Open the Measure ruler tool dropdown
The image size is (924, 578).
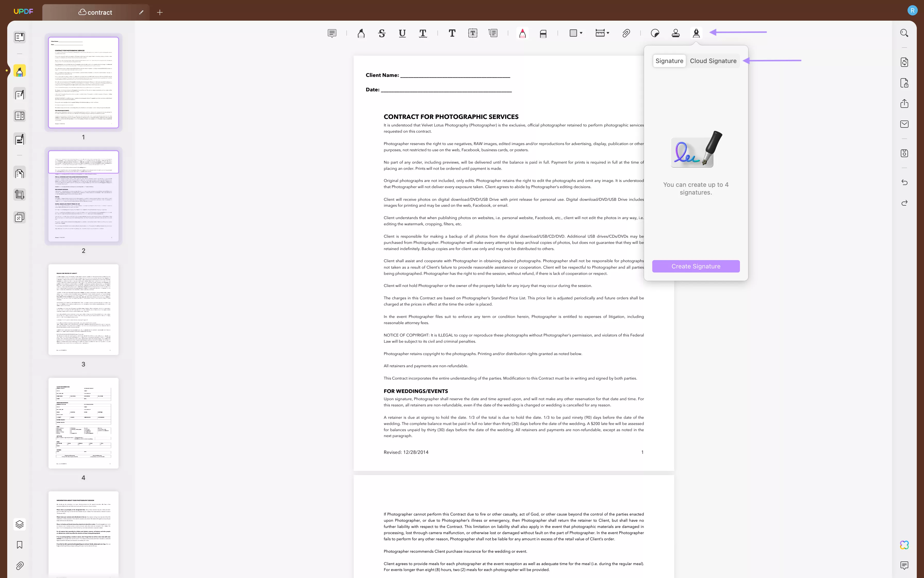pyautogui.click(x=602, y=33)
